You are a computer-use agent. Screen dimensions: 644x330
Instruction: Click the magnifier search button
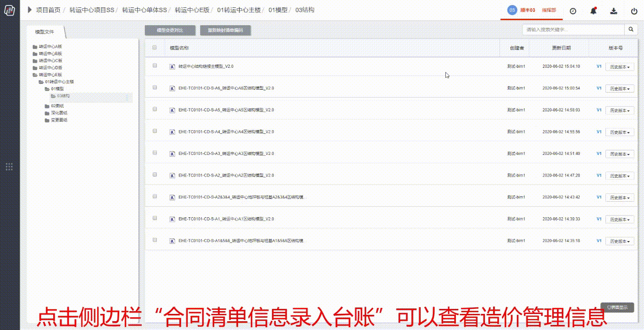click(x=631, y=30)
